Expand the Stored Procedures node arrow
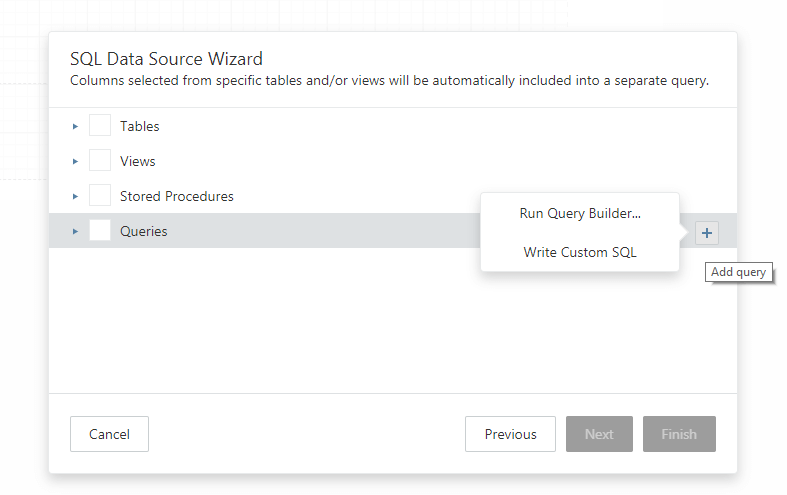This screenshot has width=787, height=495. pos(75,196)
